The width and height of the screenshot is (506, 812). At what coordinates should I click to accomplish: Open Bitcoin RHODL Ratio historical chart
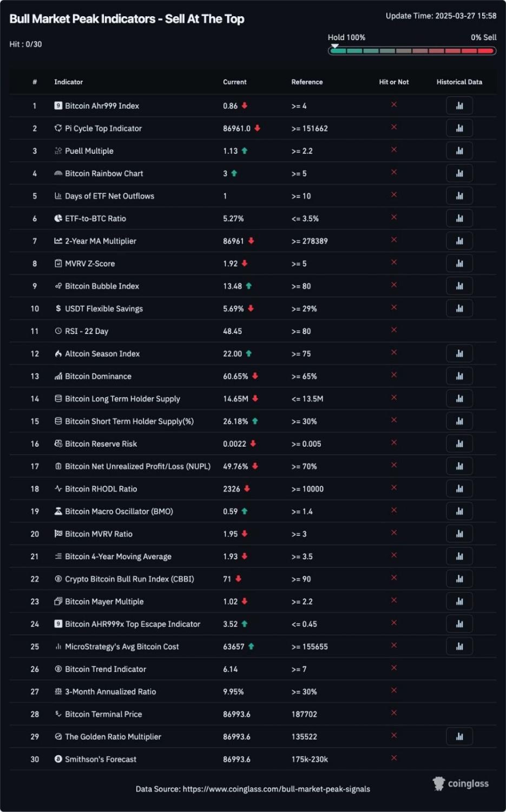coord(459,489)
